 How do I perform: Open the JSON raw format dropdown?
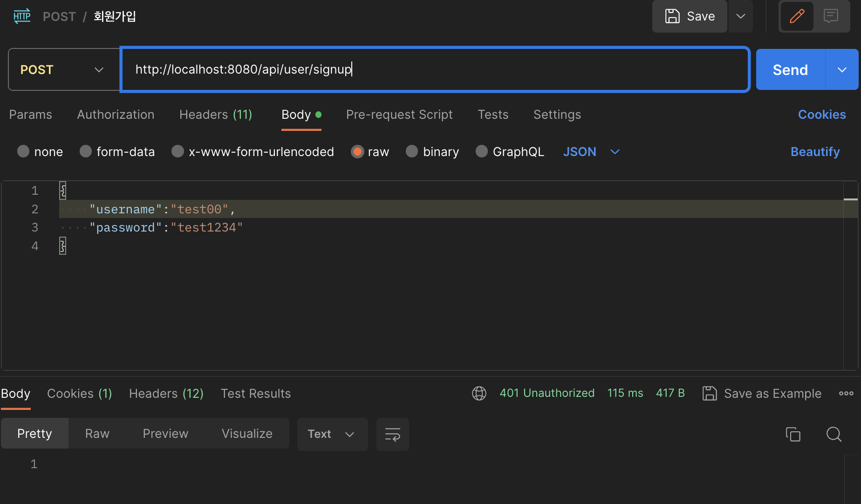[x=591, y=152]
